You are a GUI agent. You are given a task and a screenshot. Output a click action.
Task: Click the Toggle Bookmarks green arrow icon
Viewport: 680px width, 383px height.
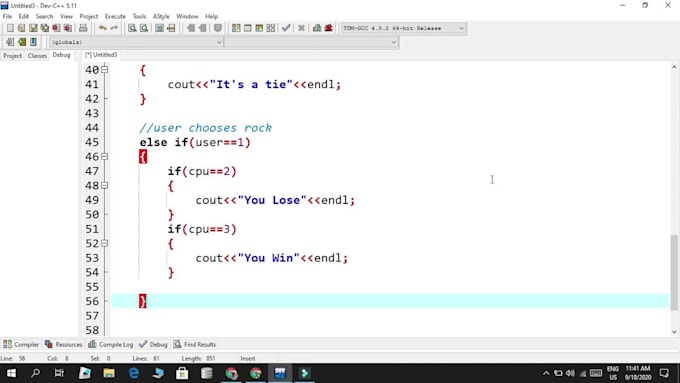pos(22,42)
